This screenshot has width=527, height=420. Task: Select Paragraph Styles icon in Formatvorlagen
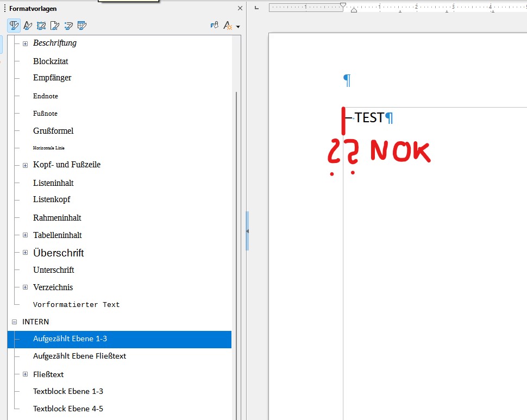click(x=14, y=26)
